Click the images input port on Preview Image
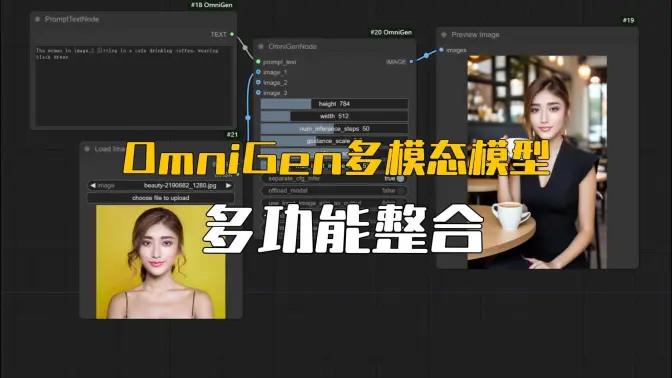Screen dimensions: 672x378 point(441,50)
